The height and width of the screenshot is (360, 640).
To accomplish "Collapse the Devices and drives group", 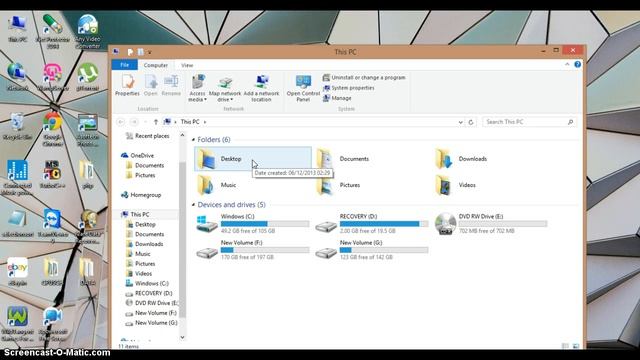I will [x=193, y=205].
